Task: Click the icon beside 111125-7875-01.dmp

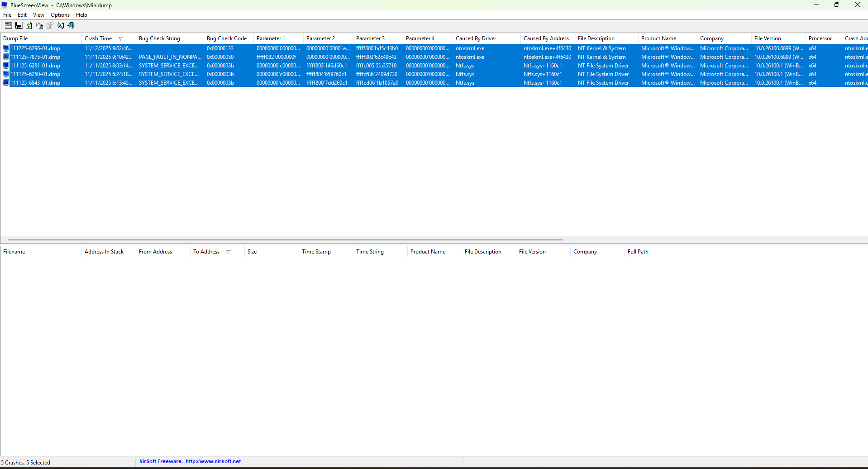Action: click(6, 57)
